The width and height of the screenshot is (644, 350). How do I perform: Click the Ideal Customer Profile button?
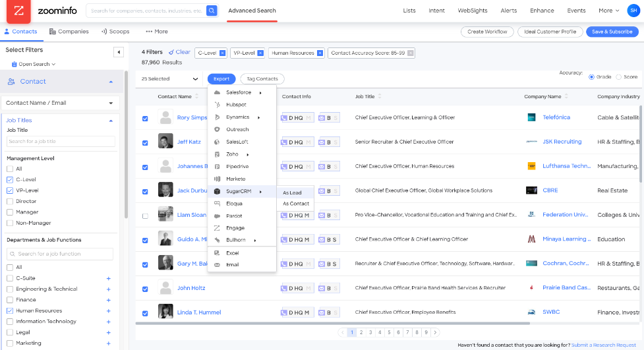point(550,32)
